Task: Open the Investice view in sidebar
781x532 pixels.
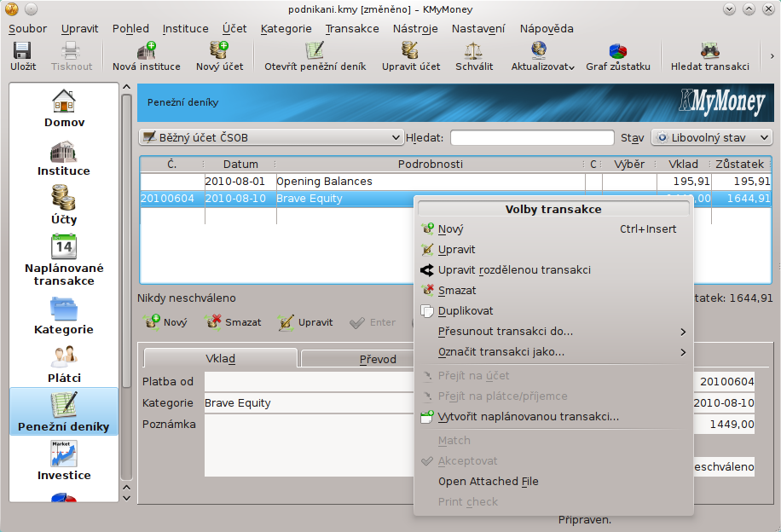Action: [64, 460]
